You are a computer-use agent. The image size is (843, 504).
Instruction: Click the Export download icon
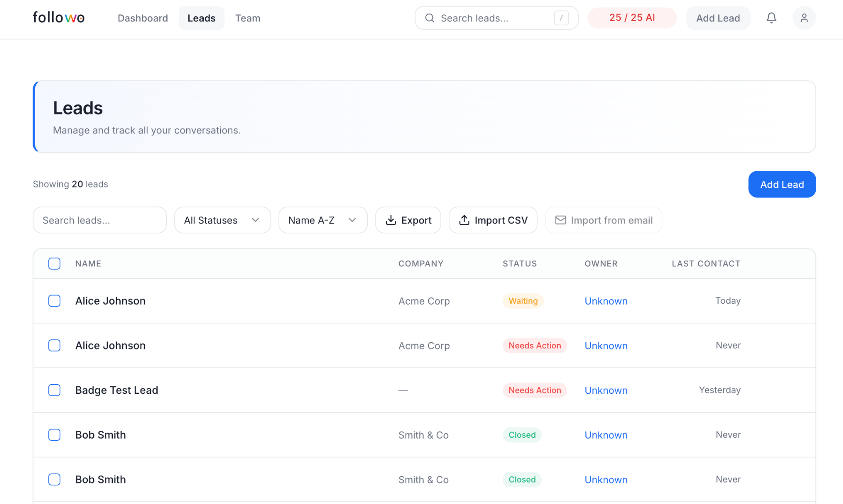[x=390, y=220]
